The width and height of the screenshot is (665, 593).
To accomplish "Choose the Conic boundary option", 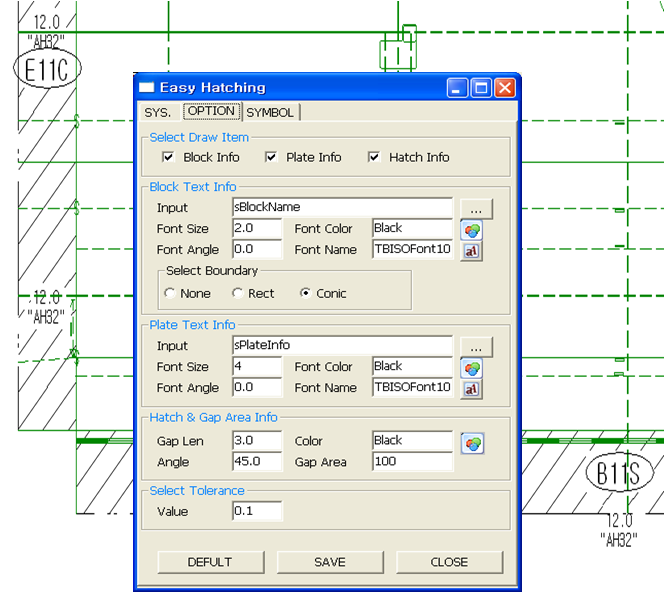I will click(x=306, y=294).
